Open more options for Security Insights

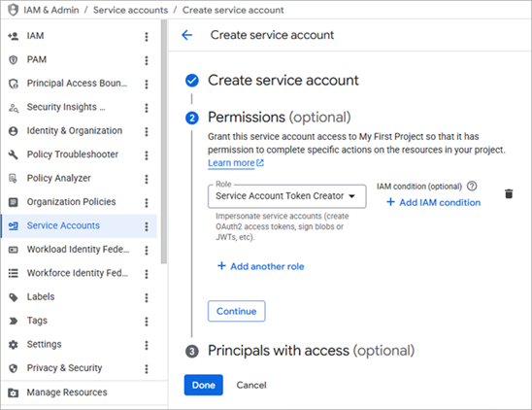[147, 108]
